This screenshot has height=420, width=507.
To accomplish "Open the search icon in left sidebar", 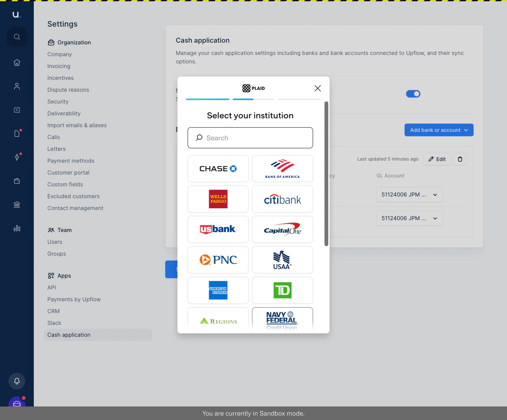I will click(x=17, y=37).
